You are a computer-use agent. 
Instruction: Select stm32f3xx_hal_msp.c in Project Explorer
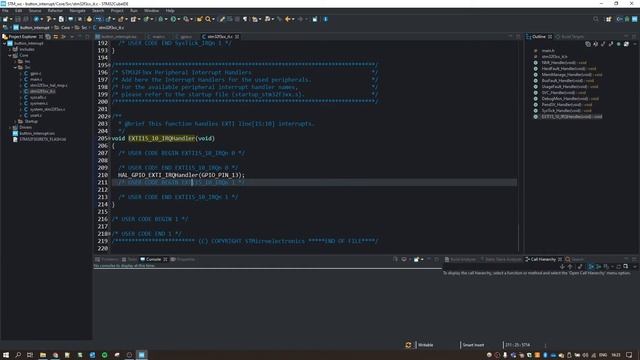[x=48, y=85]
